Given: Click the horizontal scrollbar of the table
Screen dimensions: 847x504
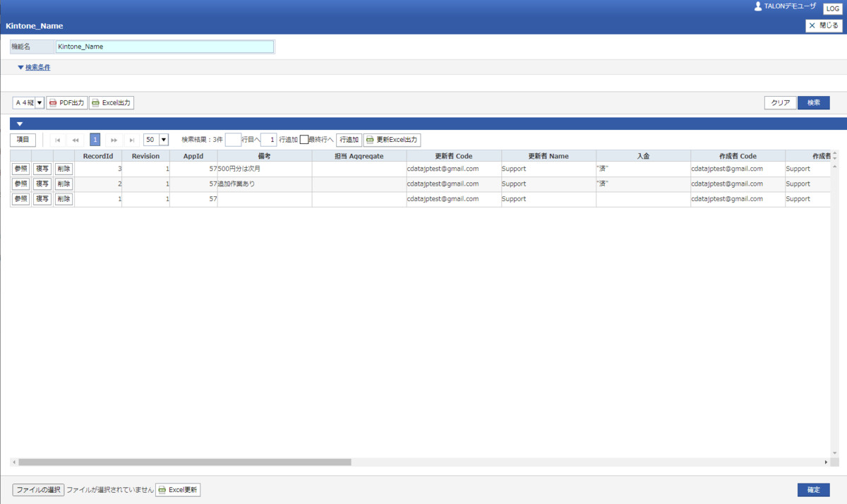Looking at the screenshot, I should click(185, 462).
